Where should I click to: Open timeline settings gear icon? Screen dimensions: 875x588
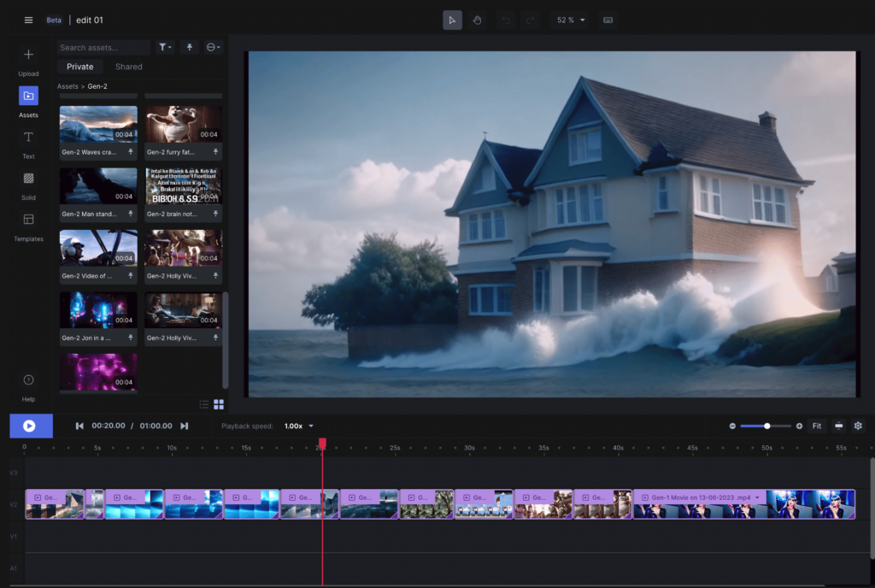(x=858, y=426)
